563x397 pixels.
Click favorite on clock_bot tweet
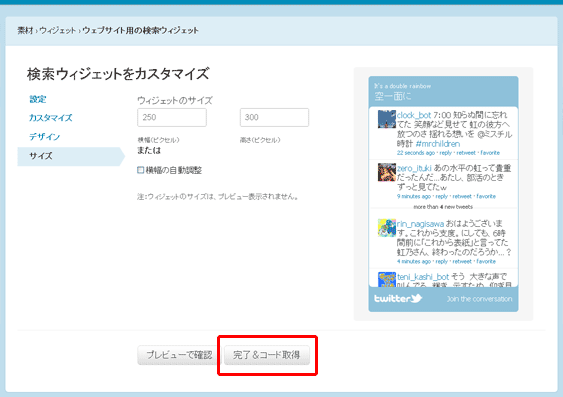[x=490, y=153]
